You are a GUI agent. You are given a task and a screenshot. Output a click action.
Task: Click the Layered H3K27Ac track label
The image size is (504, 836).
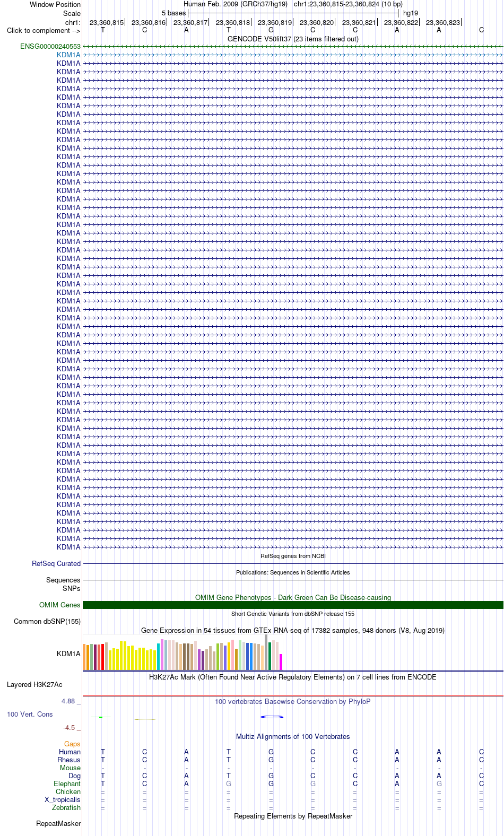34,685
